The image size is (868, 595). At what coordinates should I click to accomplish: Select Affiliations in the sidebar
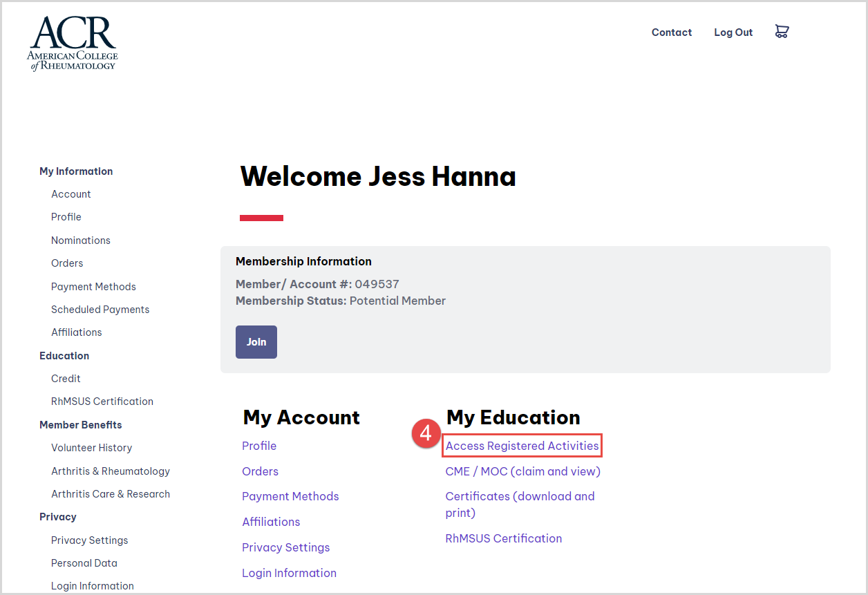click(77, 332)
